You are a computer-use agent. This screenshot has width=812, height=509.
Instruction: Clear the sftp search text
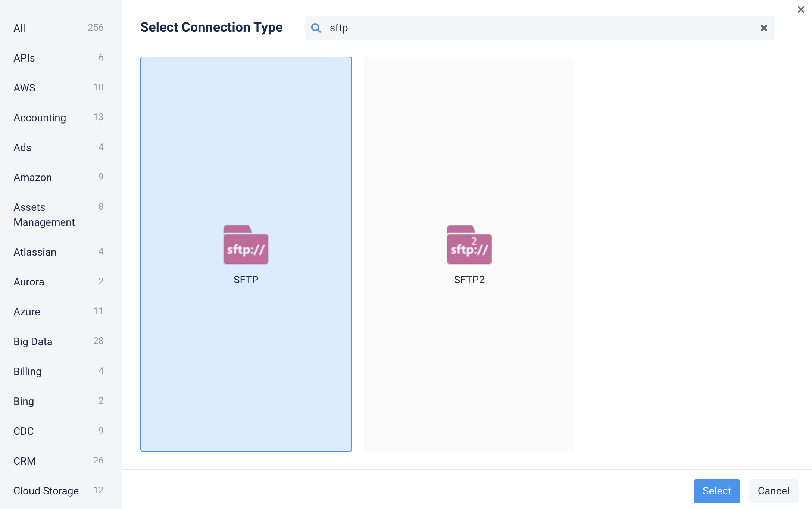763,28
